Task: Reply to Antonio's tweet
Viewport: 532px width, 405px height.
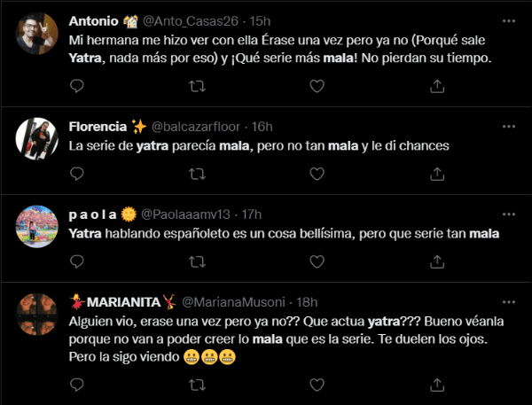Action: (x=76, y=86)
